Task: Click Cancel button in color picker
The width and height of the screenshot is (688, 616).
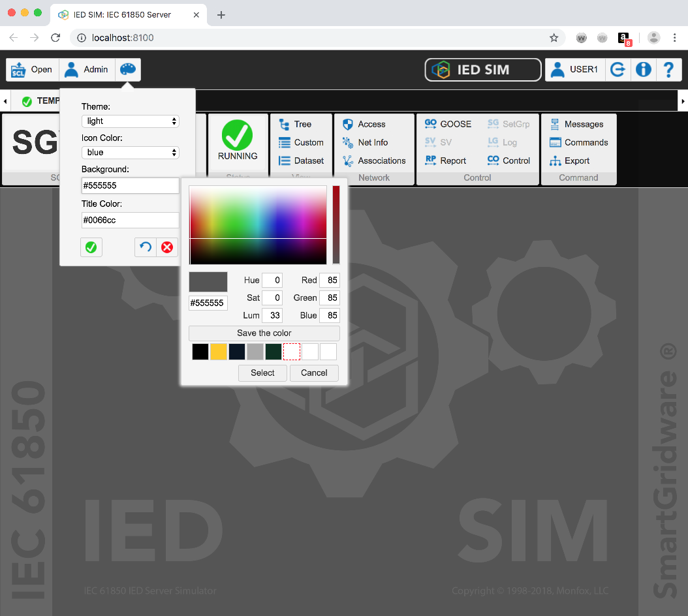Action: pos(314,373)
